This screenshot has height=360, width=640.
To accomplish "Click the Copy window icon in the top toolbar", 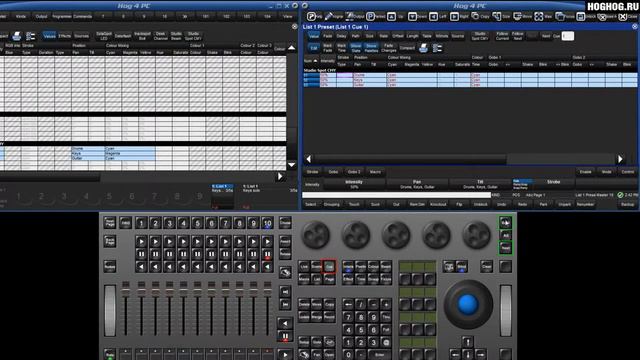I will [476, 16].
